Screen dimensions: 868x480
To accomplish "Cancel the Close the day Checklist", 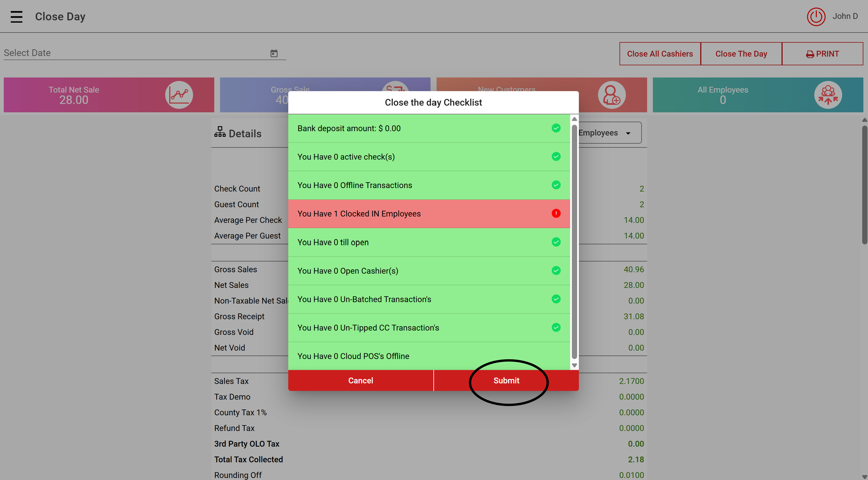I will coord(360,380).
